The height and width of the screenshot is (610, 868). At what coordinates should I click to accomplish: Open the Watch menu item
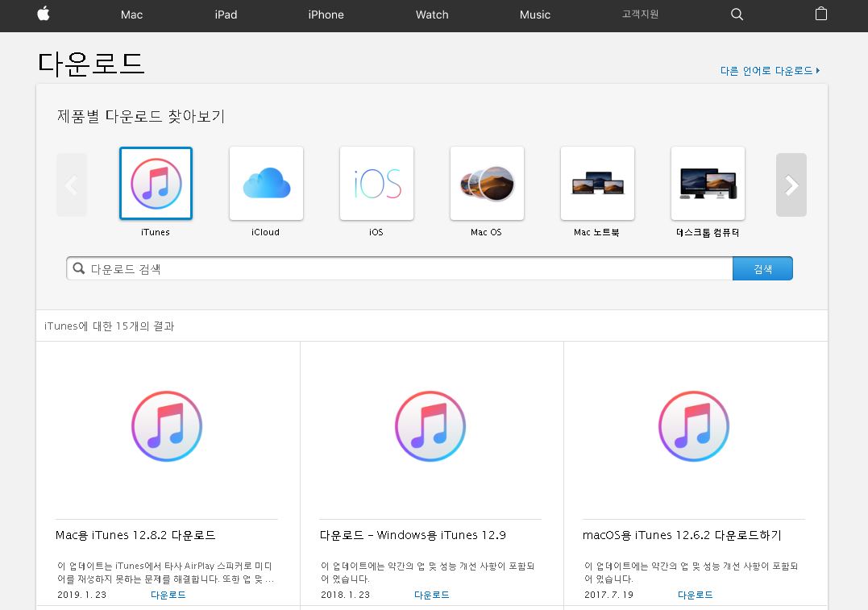(432, 15)
